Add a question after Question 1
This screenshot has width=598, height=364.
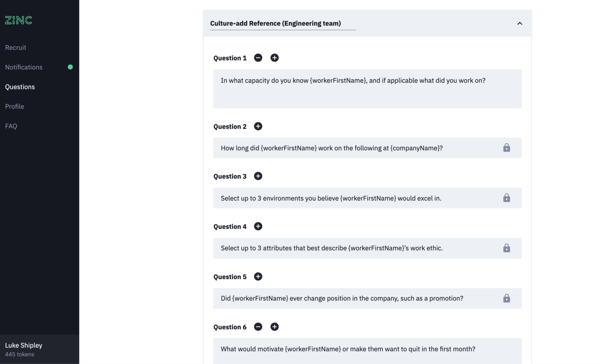click(x=274, y=58)
